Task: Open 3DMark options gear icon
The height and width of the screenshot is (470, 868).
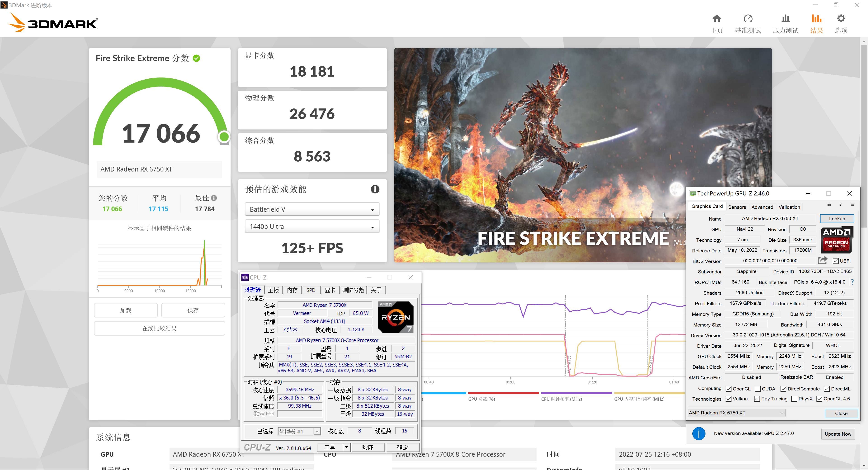Action: point(841,19)
